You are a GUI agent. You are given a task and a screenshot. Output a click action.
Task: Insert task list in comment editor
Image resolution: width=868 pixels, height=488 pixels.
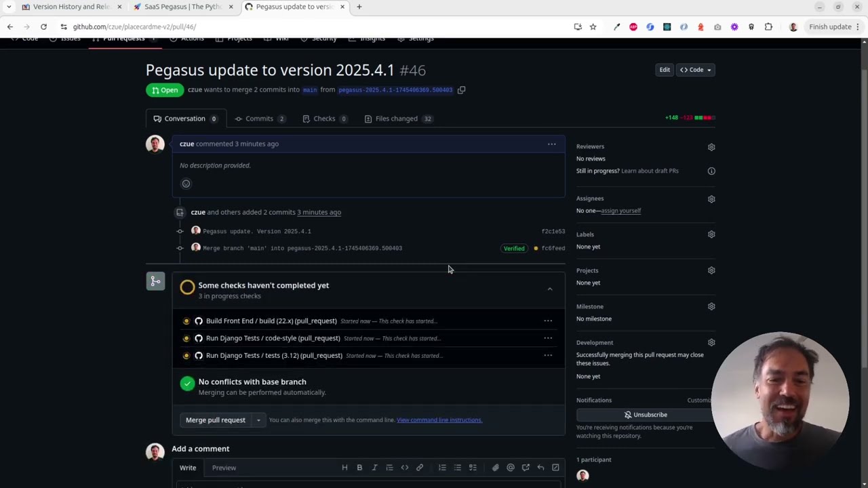pyautogui.click(x=473, y=468)
